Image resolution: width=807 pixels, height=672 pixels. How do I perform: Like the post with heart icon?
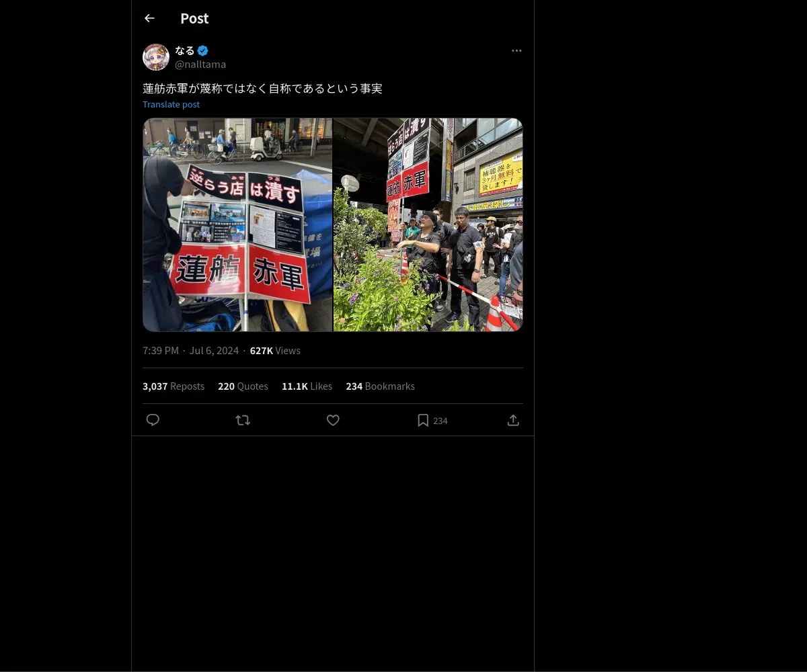[333, 420]
